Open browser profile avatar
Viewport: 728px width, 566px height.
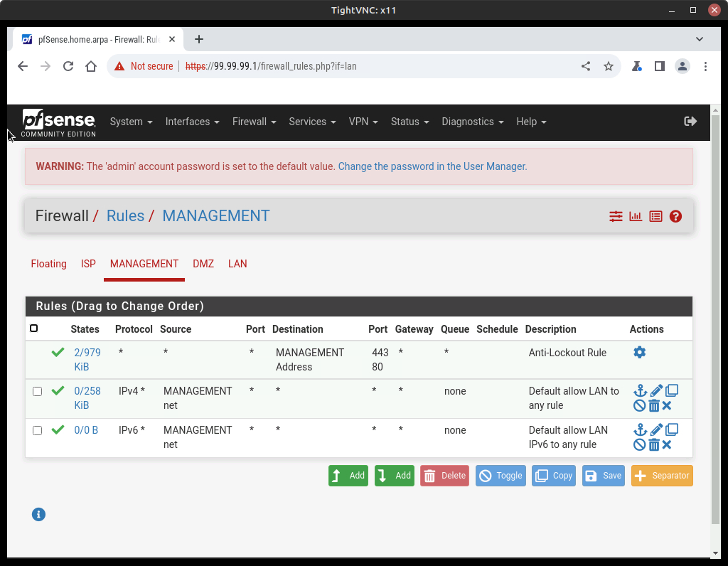click(682, 66)
